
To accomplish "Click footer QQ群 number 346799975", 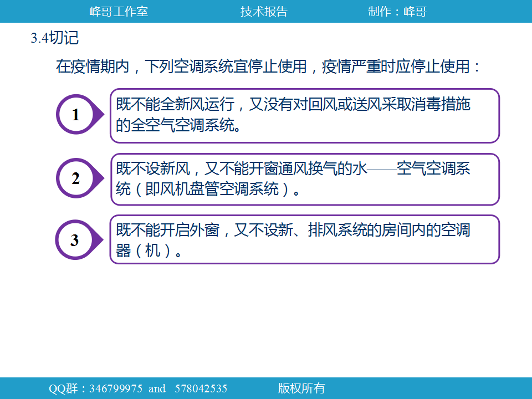I will click(x=116, y=388).
